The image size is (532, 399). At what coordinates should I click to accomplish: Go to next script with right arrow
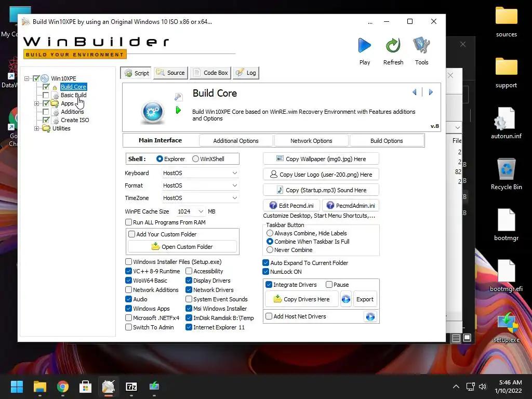click(431, 92)
